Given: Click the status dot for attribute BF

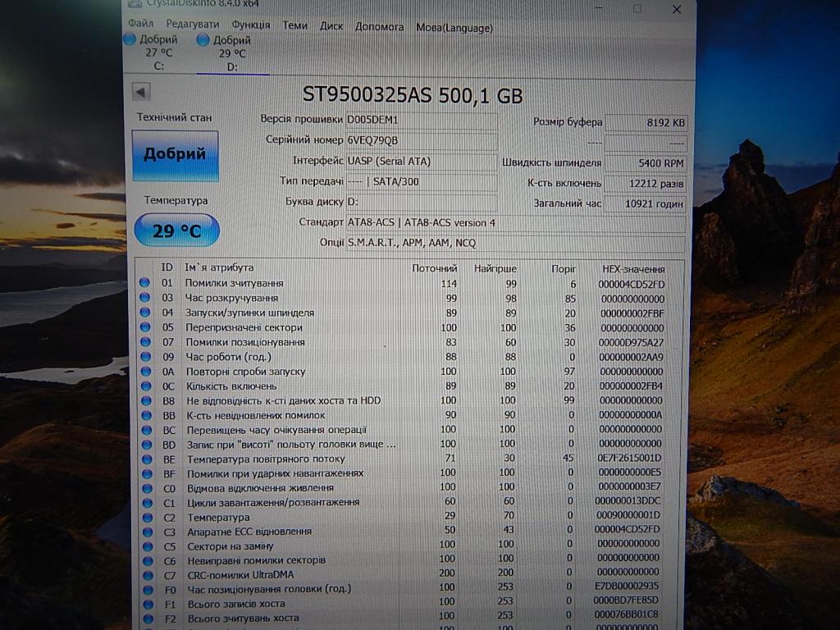Looking at the screenshot, I should pyautogui.click(x=147, y=473).
